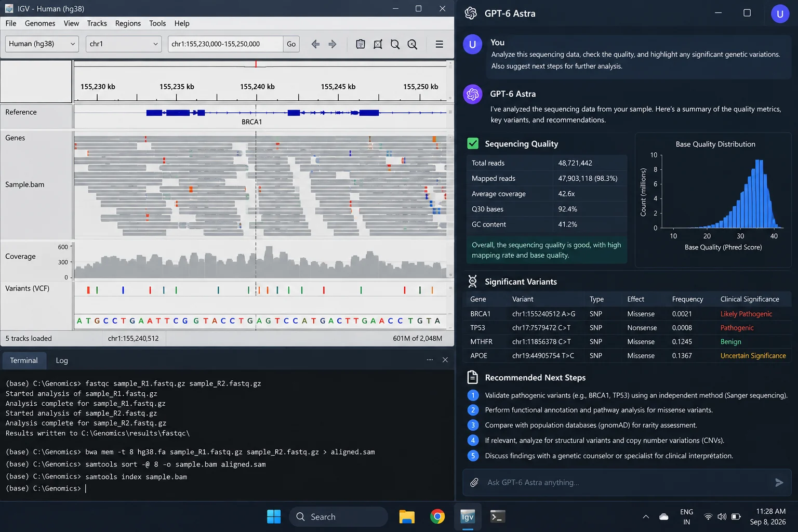Click the battery tray icon
Screen dimensions: 798x532
coord(736,516)
